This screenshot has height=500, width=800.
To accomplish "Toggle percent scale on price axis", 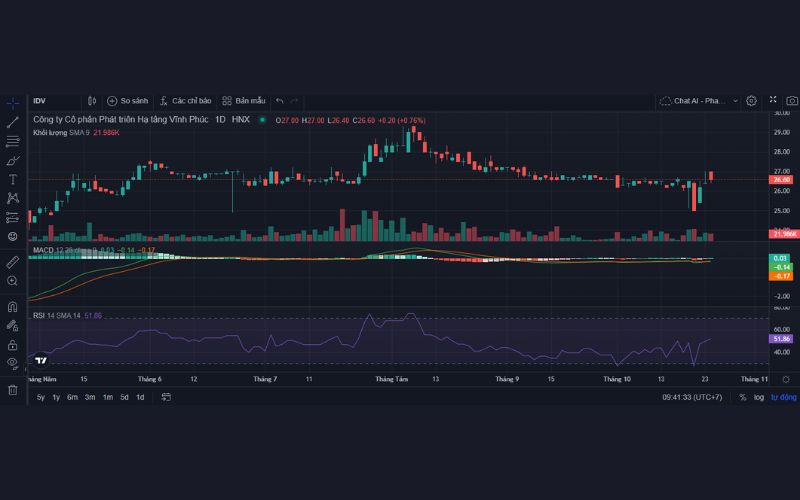I will [x=743, y=397].
